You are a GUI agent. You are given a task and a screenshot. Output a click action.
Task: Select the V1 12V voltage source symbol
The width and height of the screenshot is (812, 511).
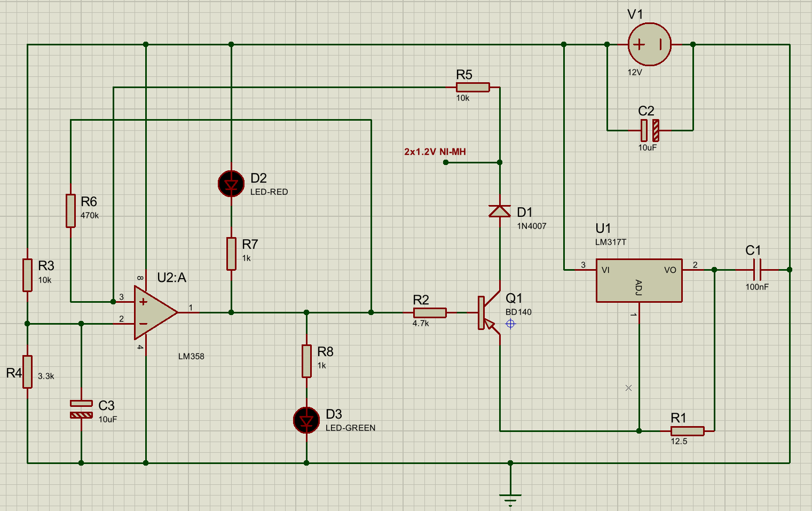pyautogui.click(x=649, y=44)
